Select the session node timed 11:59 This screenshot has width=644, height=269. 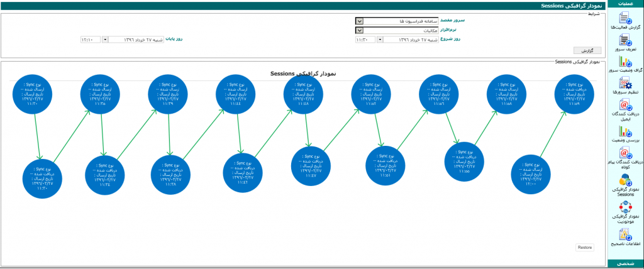click(574, 94)
